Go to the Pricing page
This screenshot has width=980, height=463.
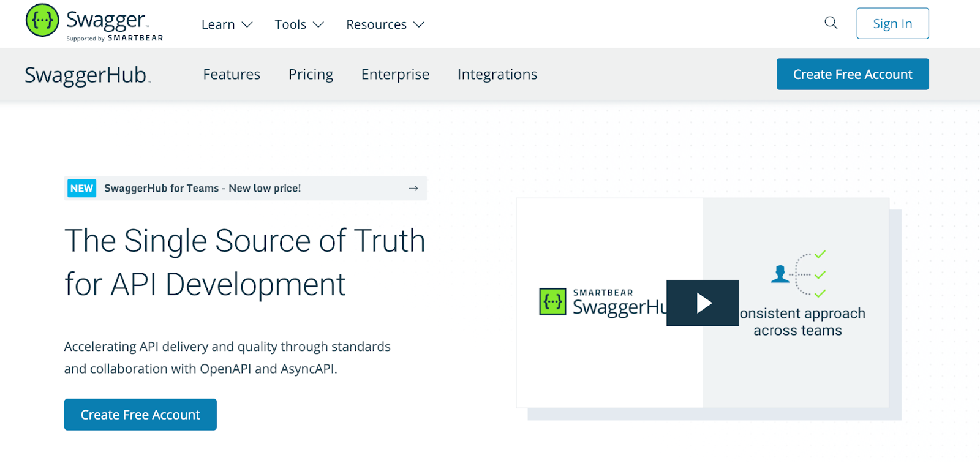311,75
